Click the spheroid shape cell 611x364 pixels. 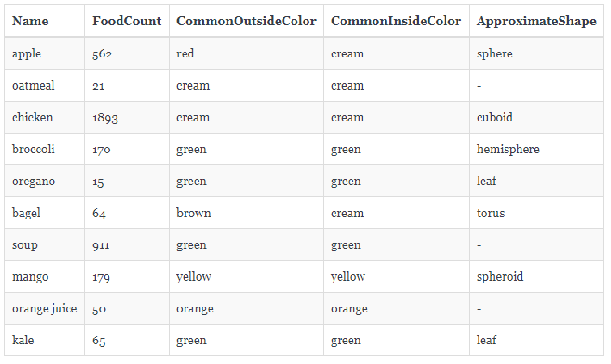pyautogui.click(x=500, y=277)
